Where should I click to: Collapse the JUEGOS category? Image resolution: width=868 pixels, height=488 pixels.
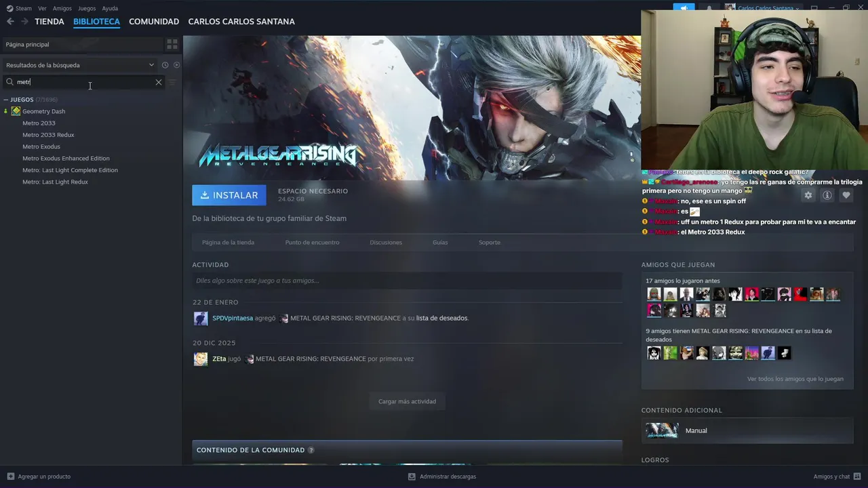[x=6, y=100]
